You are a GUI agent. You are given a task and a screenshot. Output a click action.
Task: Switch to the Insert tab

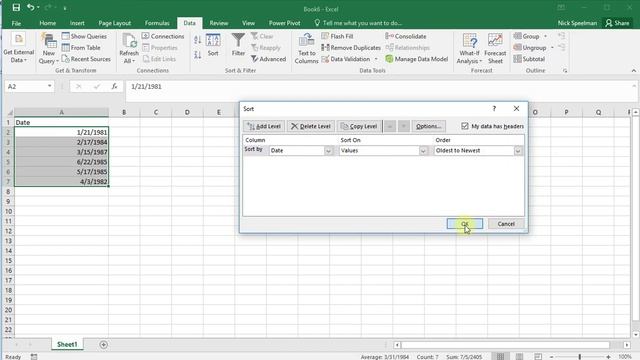pos(77,23)
